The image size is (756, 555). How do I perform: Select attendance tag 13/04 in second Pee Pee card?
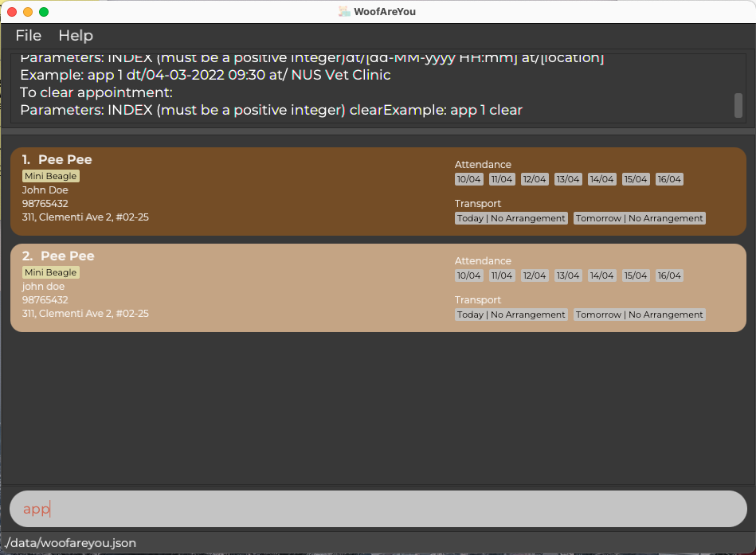pyautogui.click(x=568, y=276)
